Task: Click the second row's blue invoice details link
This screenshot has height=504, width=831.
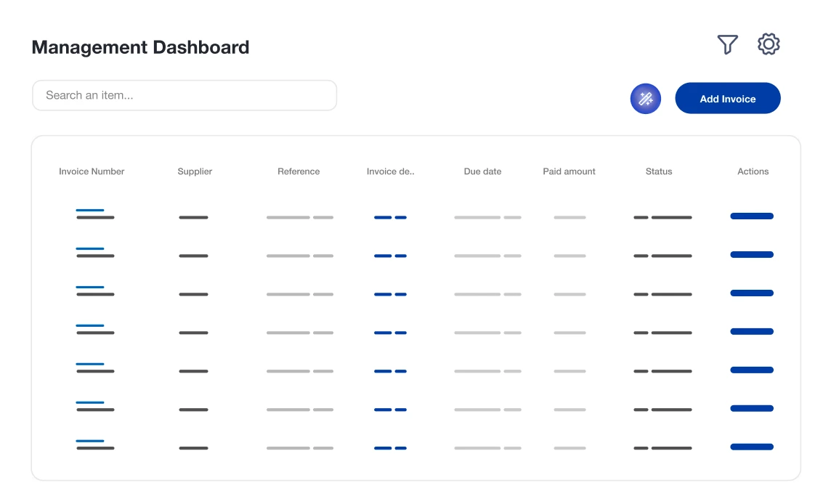Action: pyautogui.click(x=390, y=256)
